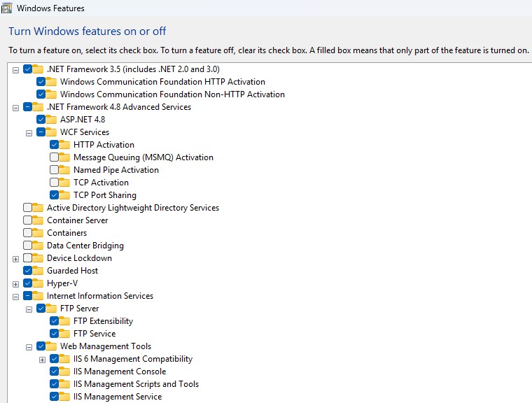
Task: Collapse .NET Framework 4.8 Advanced Services node
Action: pyautogui.click(x=15, y=108)
